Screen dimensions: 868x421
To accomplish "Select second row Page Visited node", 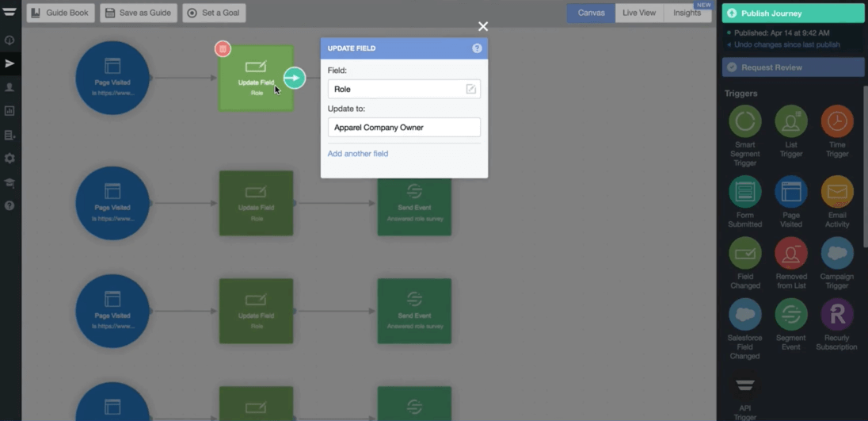I will coord(112,203).
